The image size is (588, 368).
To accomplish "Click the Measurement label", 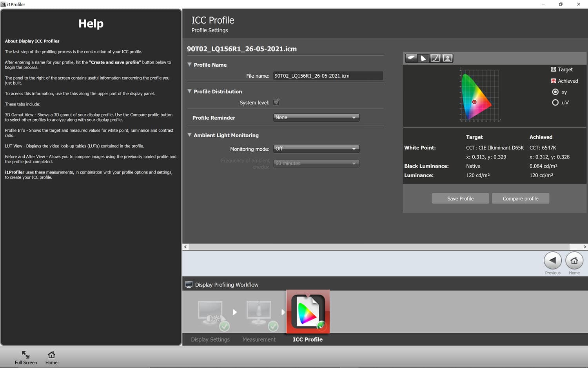I will click(259, 339).
